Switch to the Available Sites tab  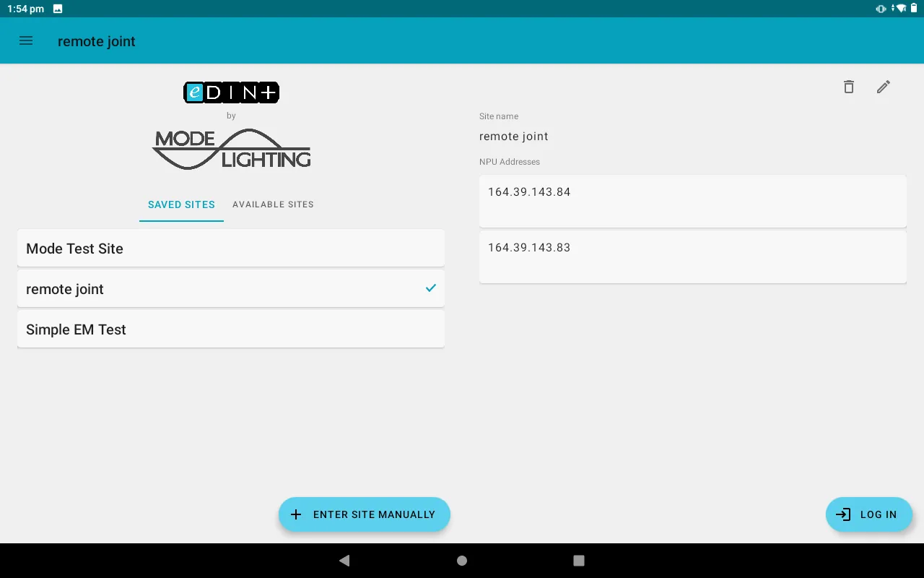click(x=273, y=204)
